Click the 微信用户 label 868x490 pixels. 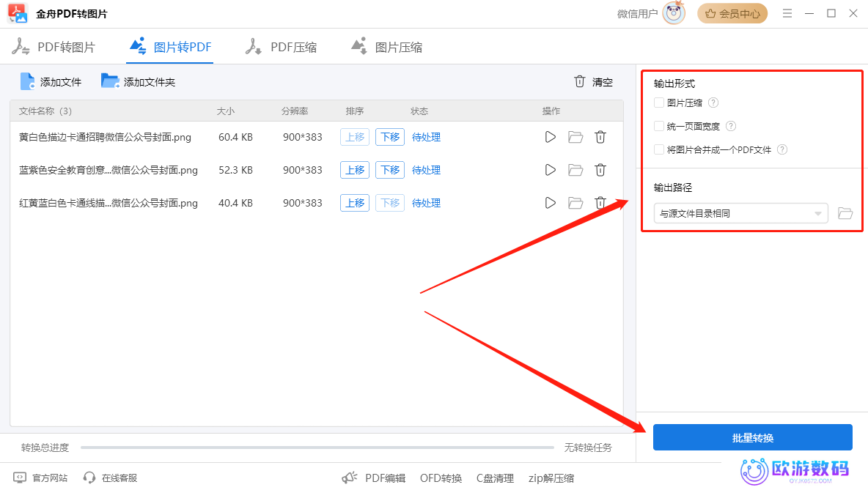[x=637, y=14]
